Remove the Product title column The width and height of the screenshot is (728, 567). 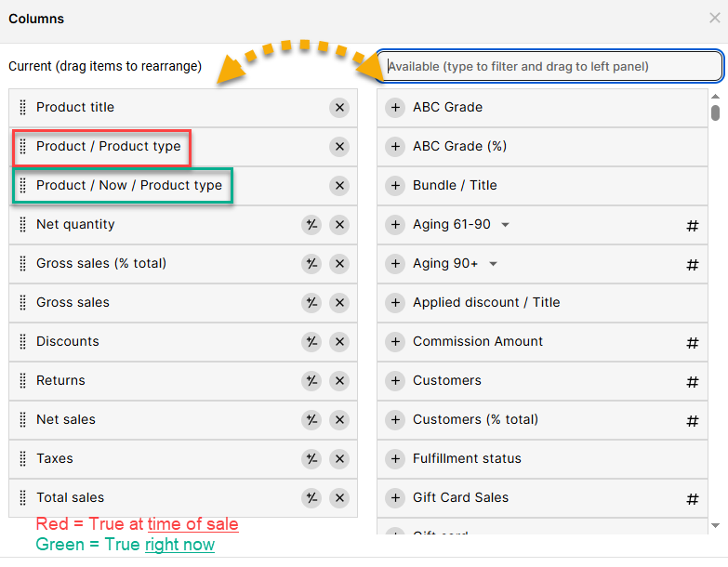pyautogui.click(x=339, y=108)
